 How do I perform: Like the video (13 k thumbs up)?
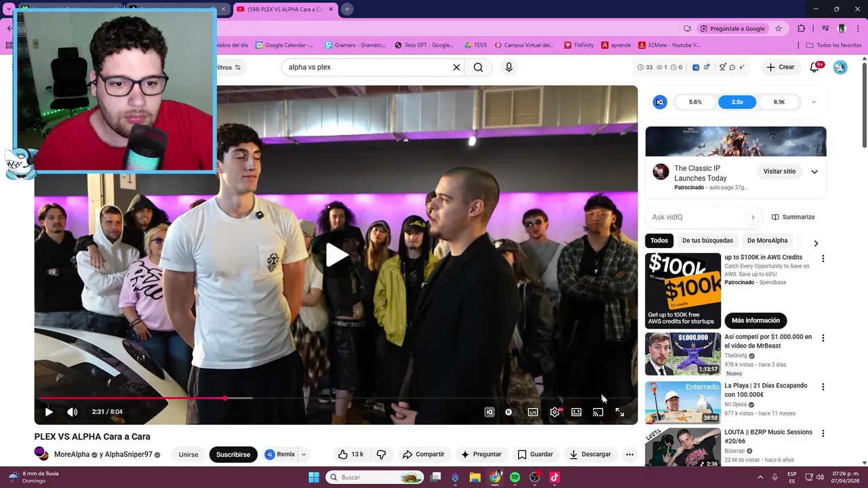351,454
